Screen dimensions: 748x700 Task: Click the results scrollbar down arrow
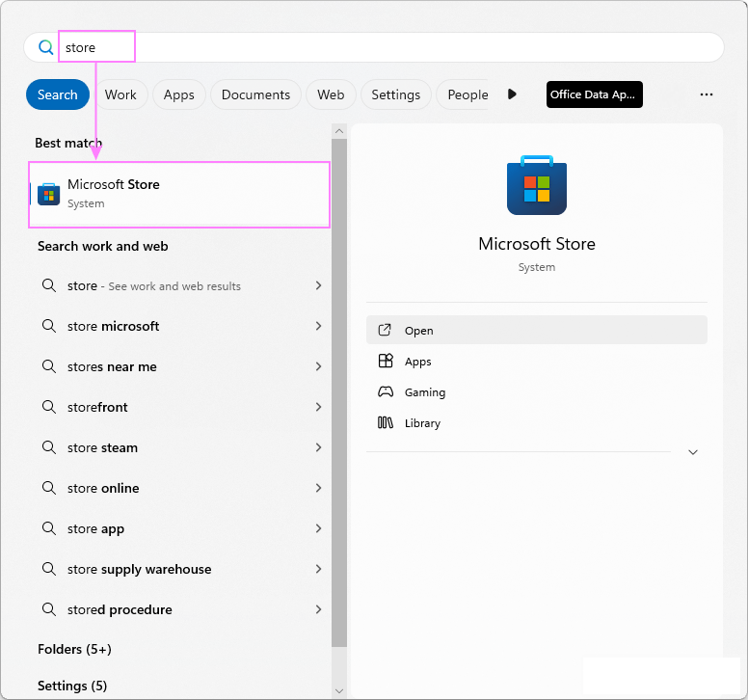point(339,691)
